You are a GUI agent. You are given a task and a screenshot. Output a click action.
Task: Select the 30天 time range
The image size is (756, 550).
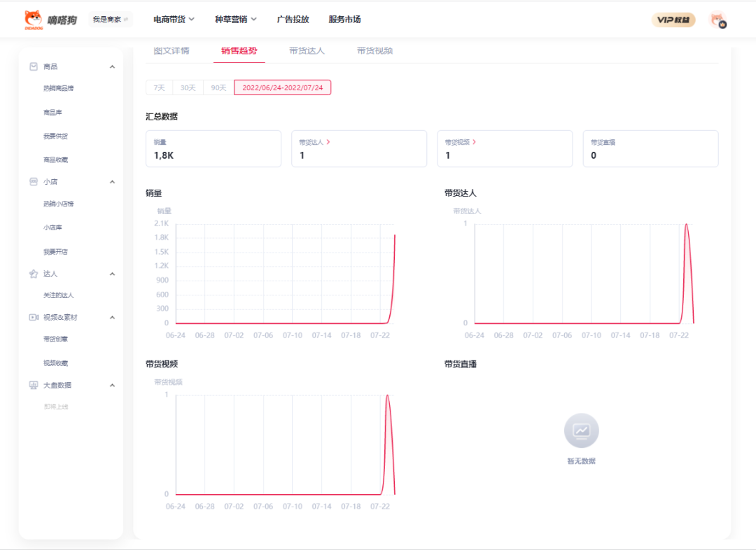(188, 87)
